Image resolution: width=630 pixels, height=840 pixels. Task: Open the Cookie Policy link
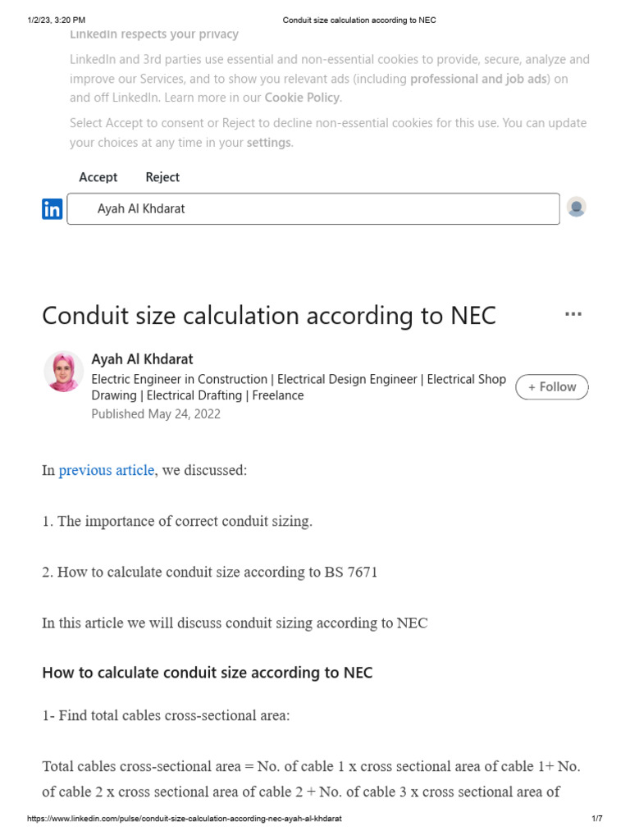(303, 98)
